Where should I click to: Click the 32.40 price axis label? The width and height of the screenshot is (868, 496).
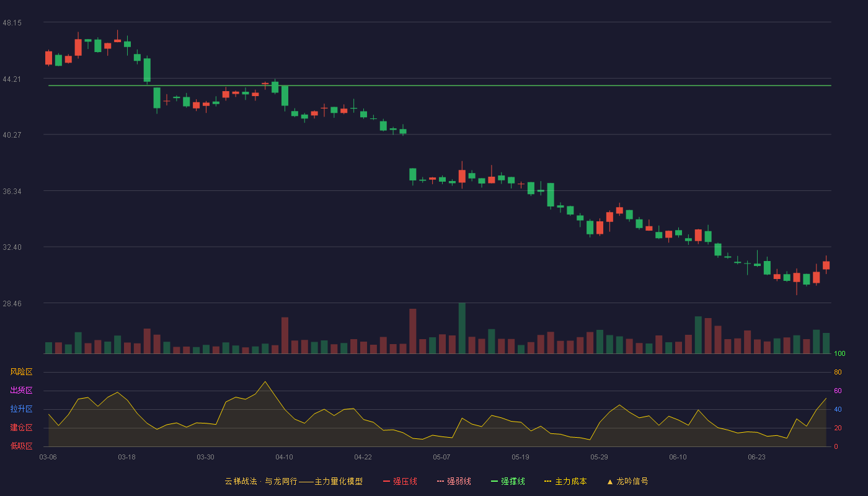tap(12, 247)
